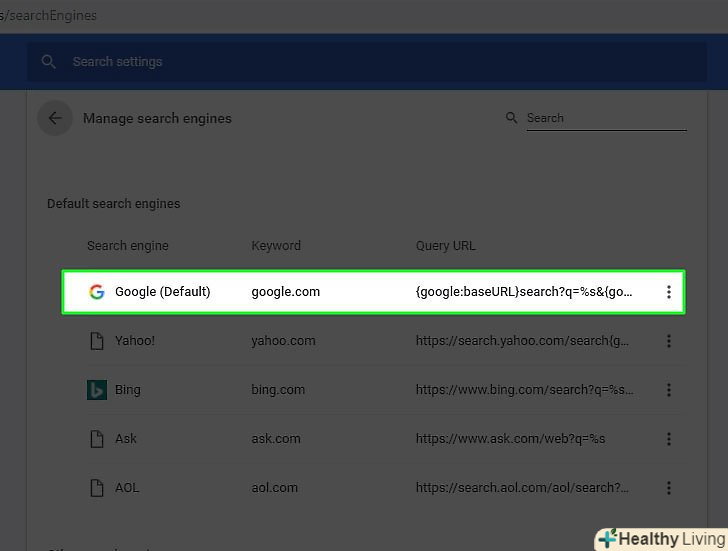
Task: Click the Bing logo icon
Action: point(97,390)
